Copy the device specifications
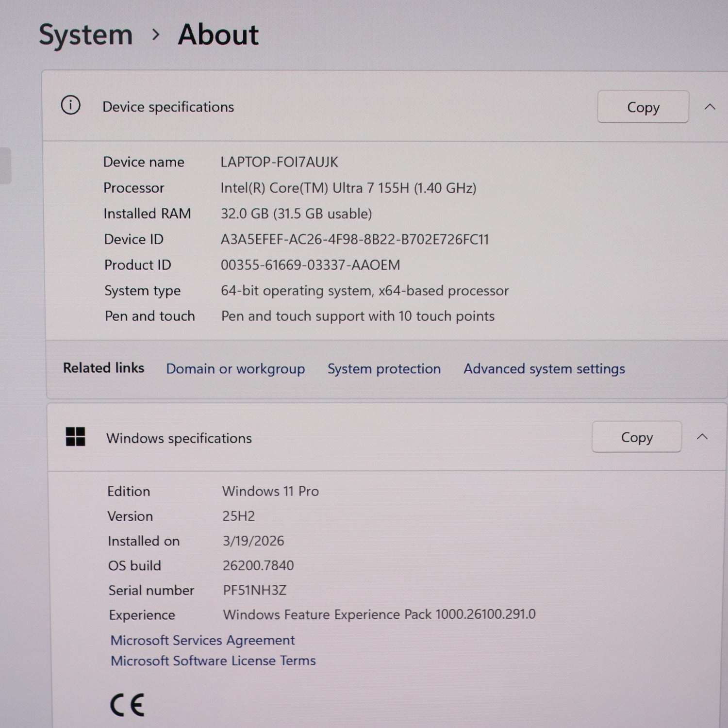Image resolution: width=728 pixels, height=728 pixels. coord(643,107)
